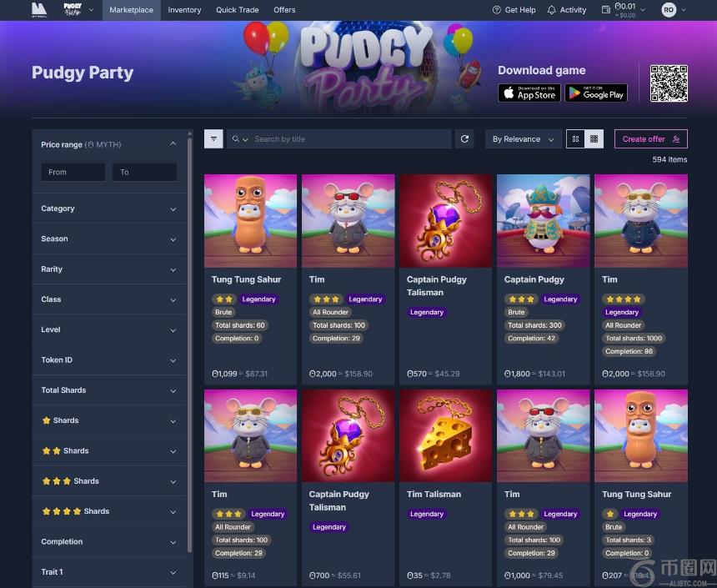Click the Create offer button
Screen dimensions: 717x588
650,138
